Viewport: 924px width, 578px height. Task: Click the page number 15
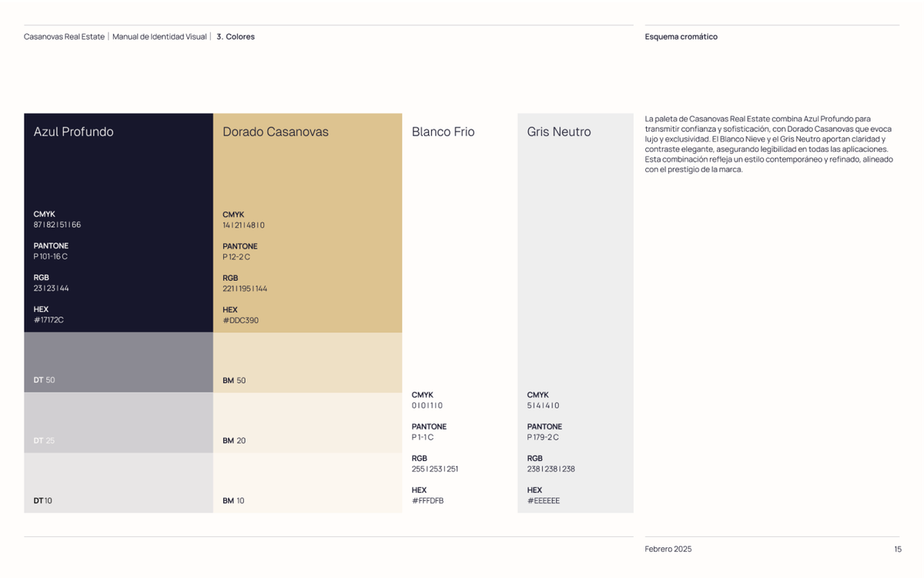point(898,549)
